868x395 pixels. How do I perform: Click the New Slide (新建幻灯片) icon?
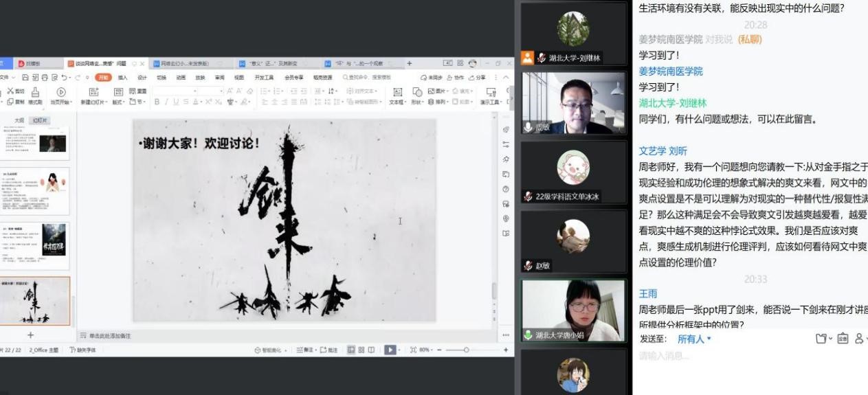pos(95,92)
